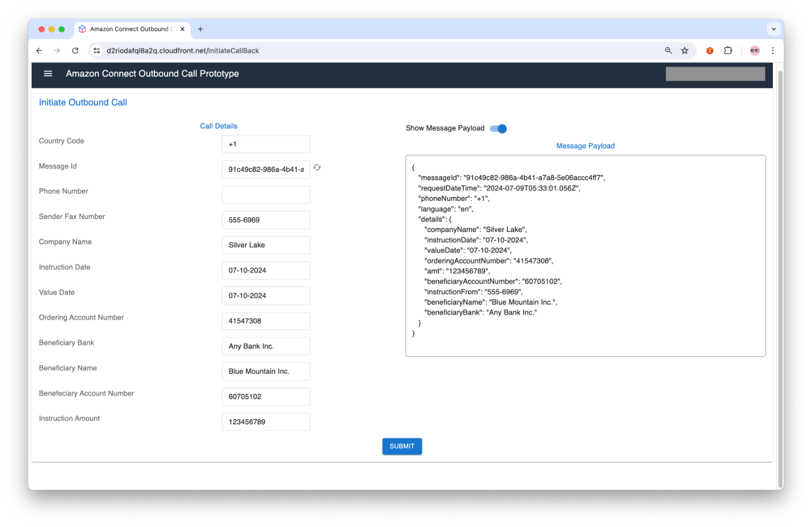Viewport: 812px width, 527px height.
Task: Click the Beneficiary Bank label
Action: coord(66,343)
